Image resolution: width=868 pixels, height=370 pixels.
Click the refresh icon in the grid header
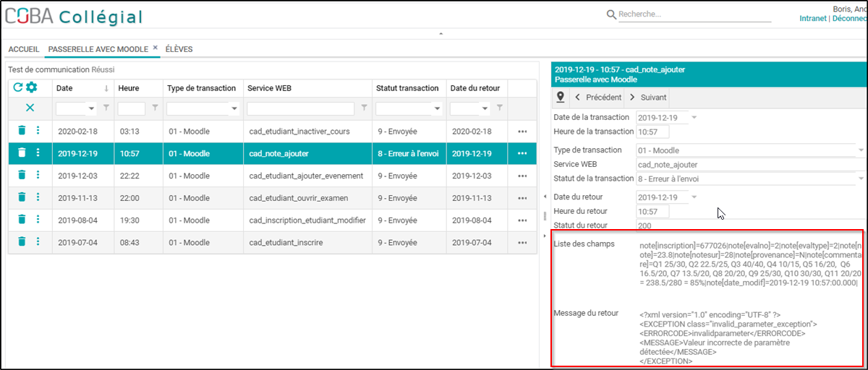[x=18, y=87]
